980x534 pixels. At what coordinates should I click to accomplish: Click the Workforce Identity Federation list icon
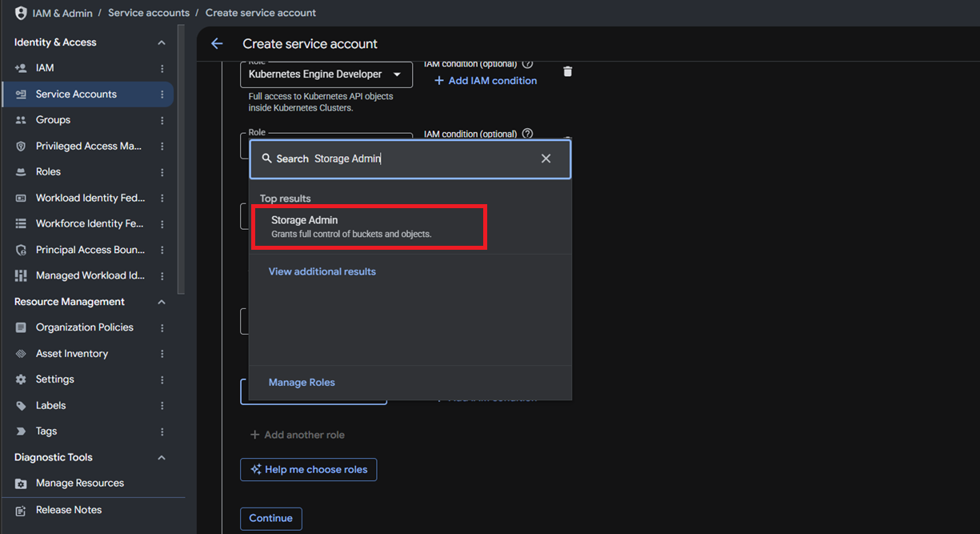pyautogui.click(x=21, y=223)
